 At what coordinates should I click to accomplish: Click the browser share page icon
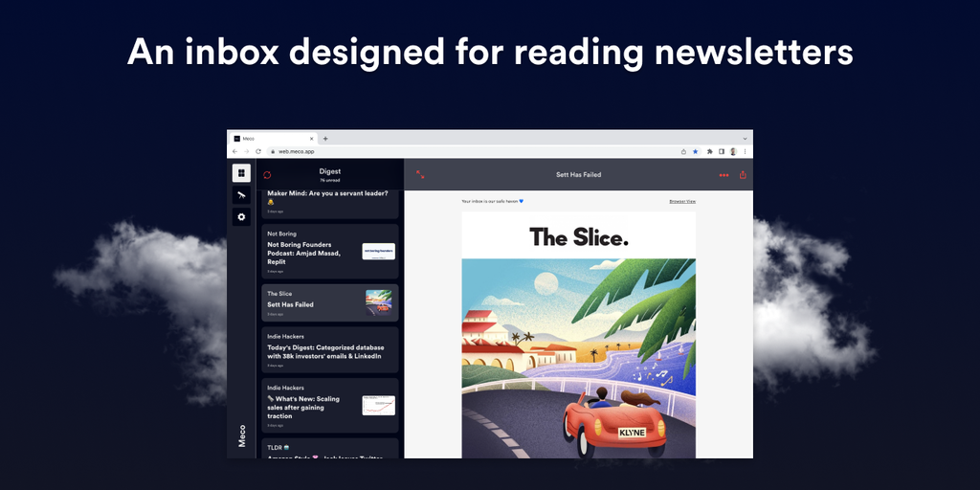tap(683, 151)
